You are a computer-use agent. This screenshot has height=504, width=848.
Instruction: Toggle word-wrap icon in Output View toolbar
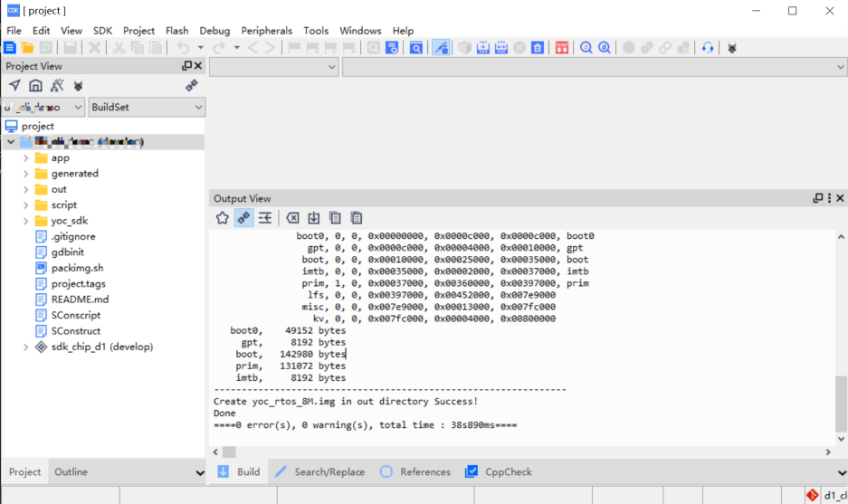pos(265,218)
